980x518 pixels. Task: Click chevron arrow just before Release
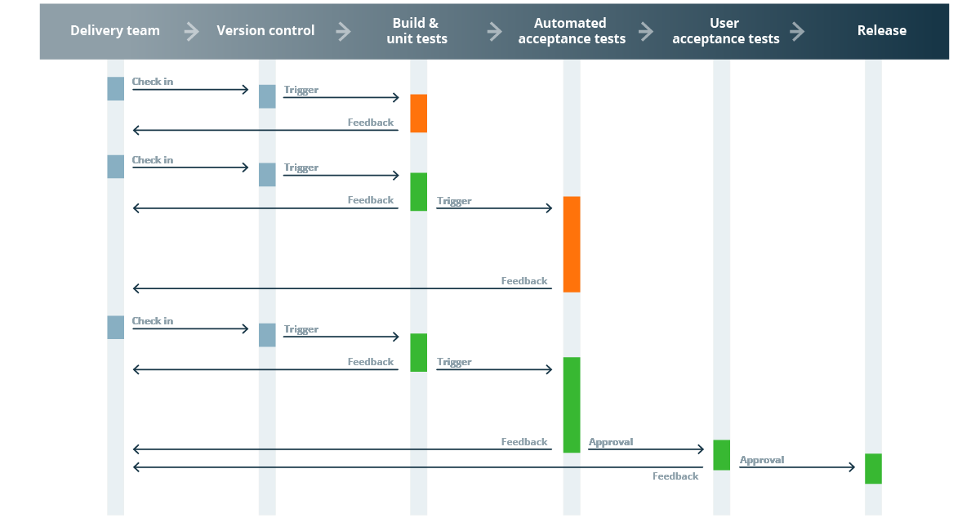(x=797, y=32)
